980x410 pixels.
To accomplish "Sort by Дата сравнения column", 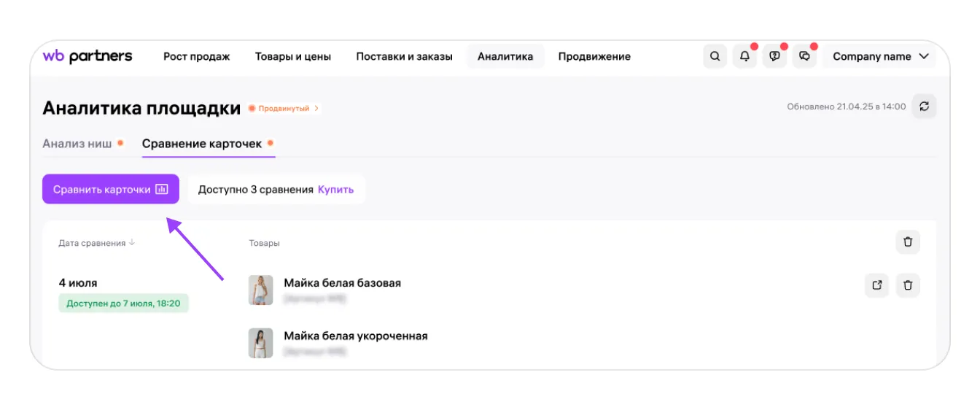I will click(x=96, y=243).
